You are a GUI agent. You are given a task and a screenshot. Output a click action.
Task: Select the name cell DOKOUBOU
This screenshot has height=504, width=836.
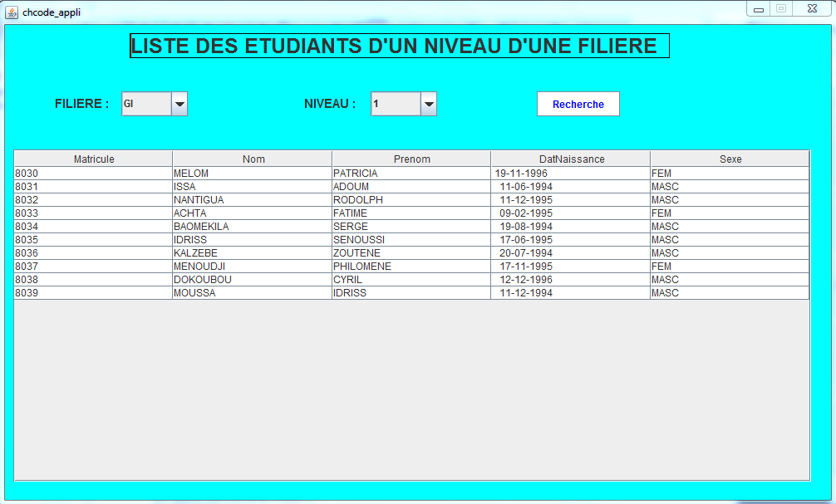pyautogui.click(x=252, y=280)
